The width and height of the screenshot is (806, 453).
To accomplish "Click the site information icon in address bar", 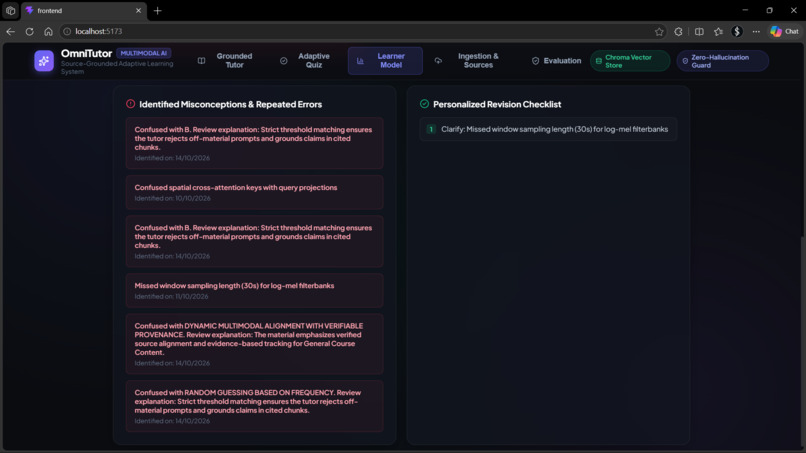I will pyautogui.click(x=67, y=31).
